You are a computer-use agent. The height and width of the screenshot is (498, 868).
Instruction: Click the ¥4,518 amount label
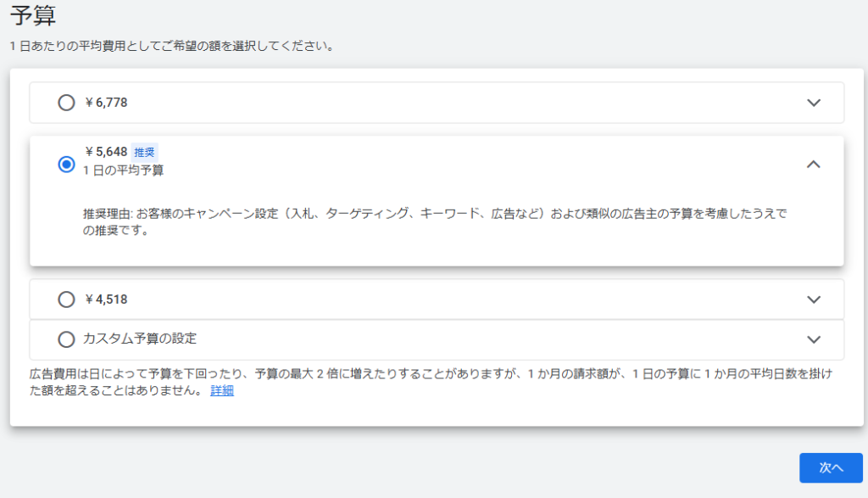pos(106,299)
